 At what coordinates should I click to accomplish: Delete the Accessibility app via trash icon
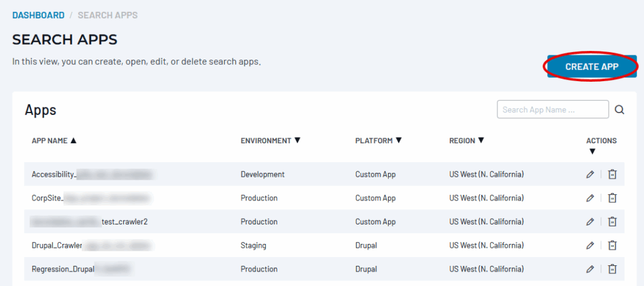612,174
